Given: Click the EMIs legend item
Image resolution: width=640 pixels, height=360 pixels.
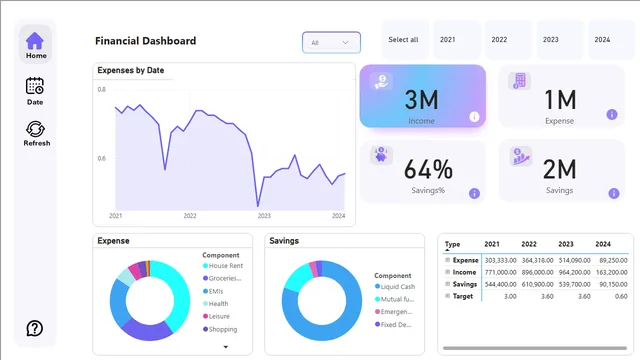Looking at the screenshot, I should pos(213,291).
